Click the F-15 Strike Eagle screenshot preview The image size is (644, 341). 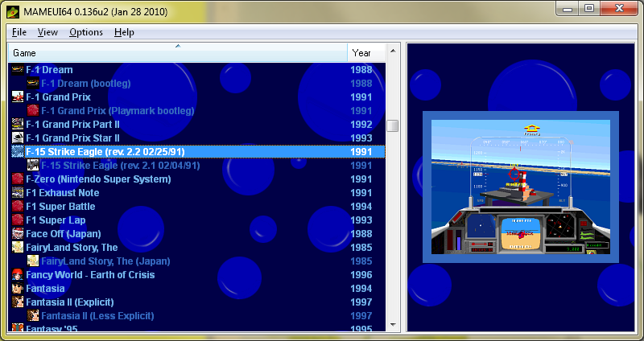519,187
